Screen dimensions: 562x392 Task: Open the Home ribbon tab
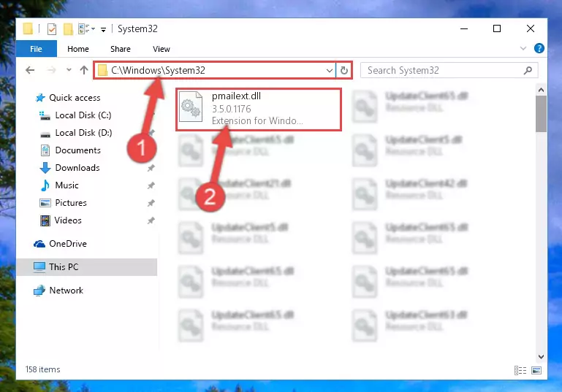78,49
